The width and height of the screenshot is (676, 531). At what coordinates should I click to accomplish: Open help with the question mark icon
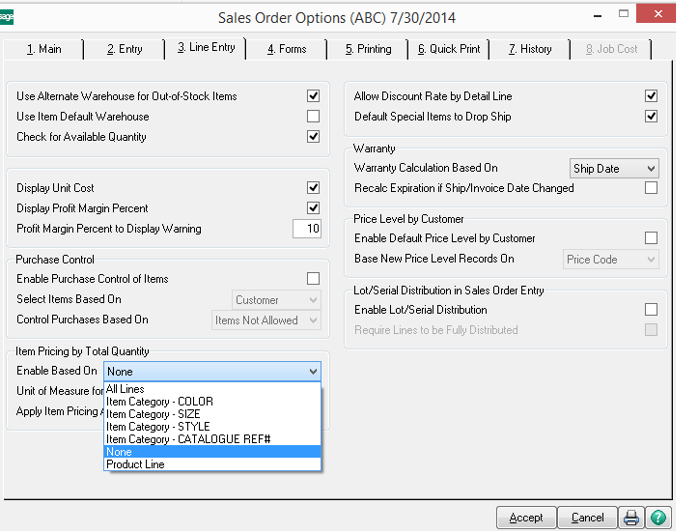657,517
